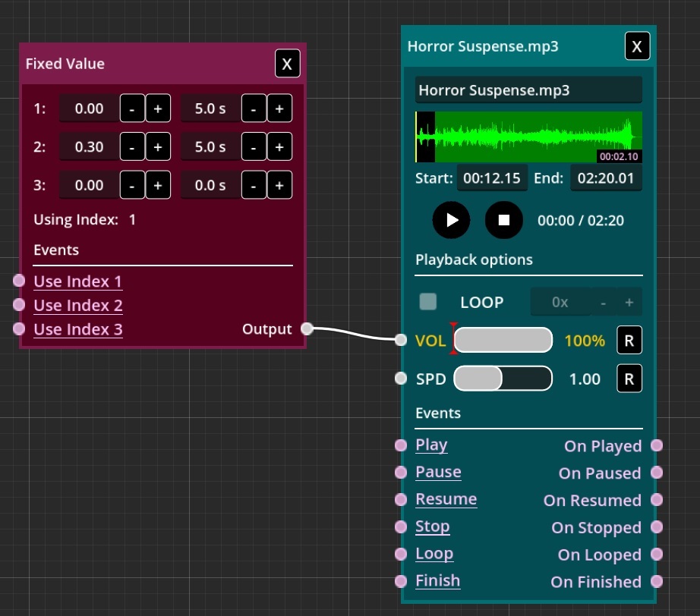
Task: Reset speed with the SPD R button
Action: pyautogui.click(x=629, y=379)
